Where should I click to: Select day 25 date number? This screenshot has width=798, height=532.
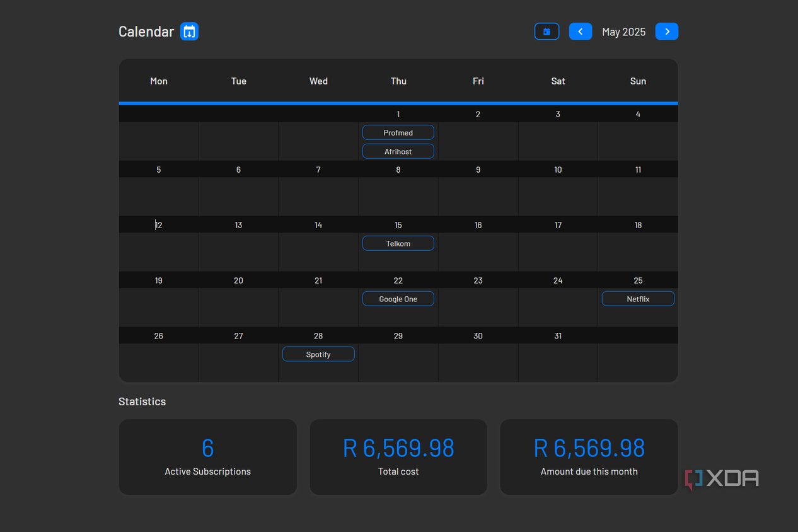point(638,280)
